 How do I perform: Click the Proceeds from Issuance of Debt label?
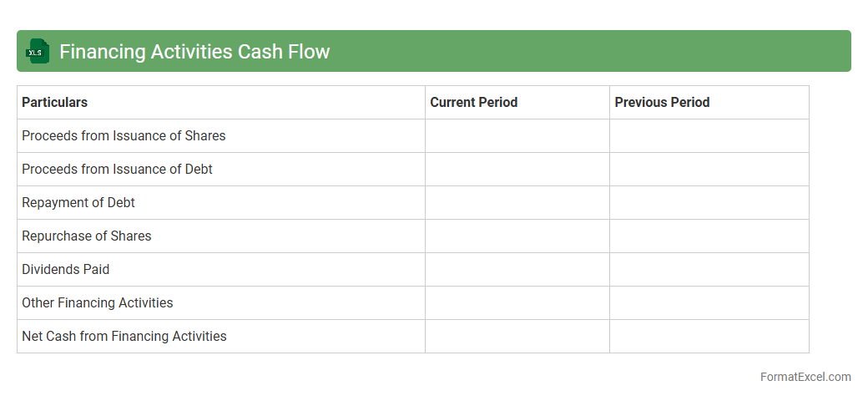(117, 170)
